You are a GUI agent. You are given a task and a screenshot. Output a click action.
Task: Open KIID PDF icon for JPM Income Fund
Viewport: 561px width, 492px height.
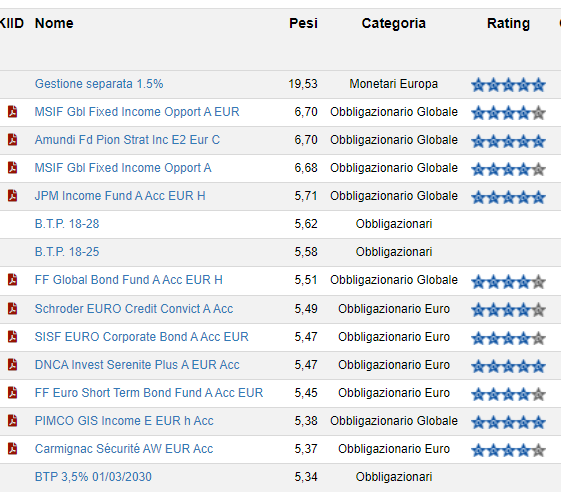pos(13,196)
